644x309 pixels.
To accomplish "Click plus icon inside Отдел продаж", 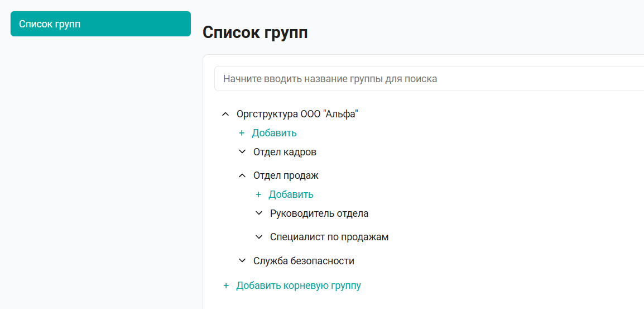I will [258, 194].
